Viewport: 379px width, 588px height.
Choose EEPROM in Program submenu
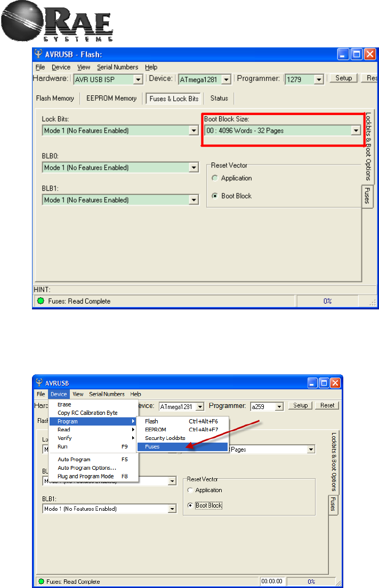[183, 429]
